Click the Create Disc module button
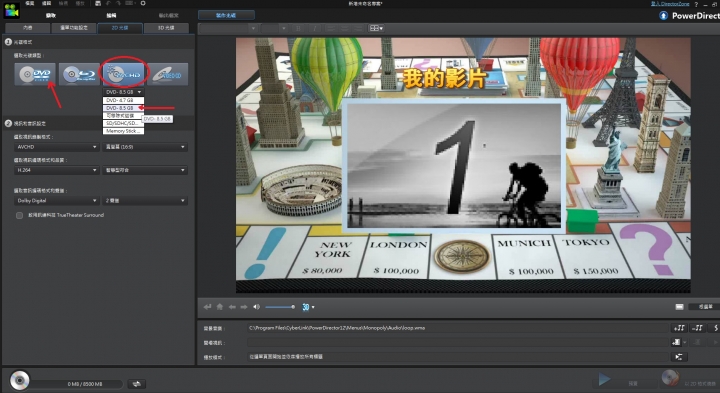 226,15
